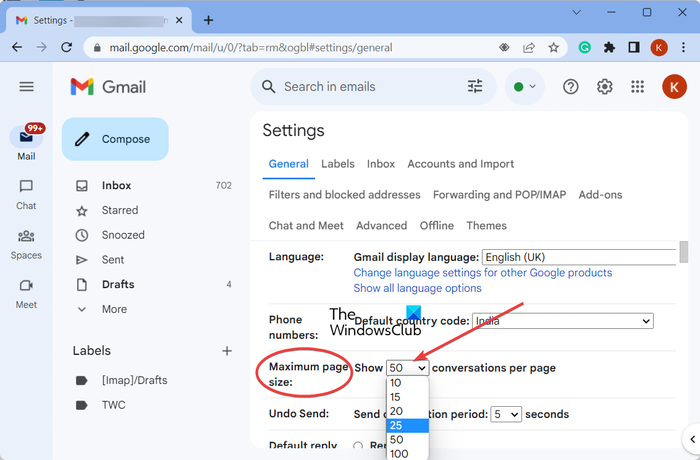Viewport: 700px width, 460px height.
Task: Select the Default reply radio button
Action: [358, 445]
